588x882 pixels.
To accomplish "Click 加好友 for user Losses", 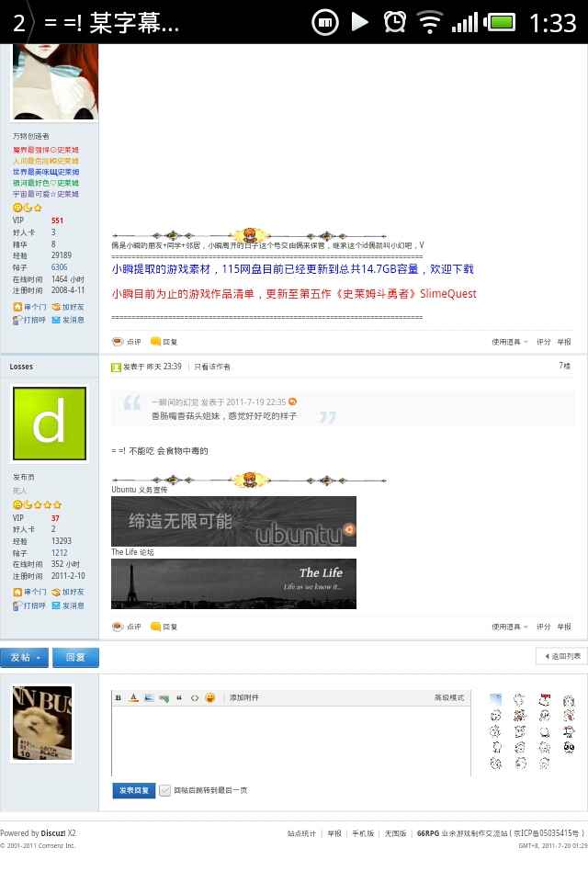I will [68, 593].
